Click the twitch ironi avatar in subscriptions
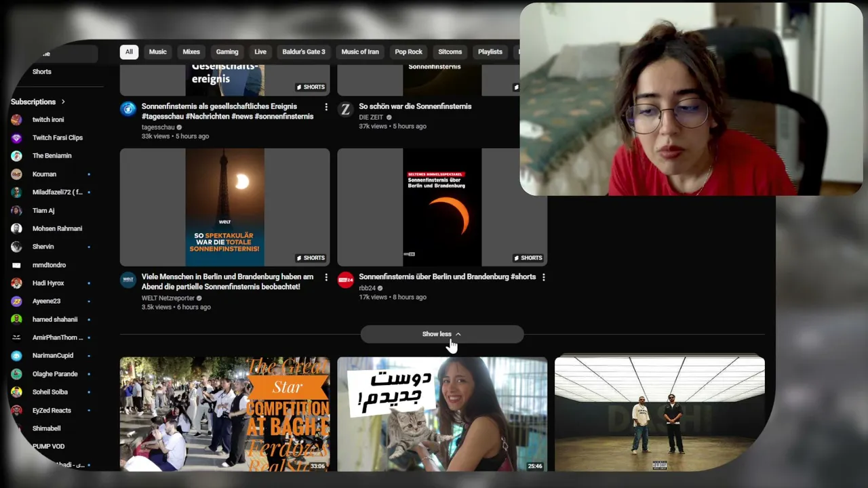The image size is (868, 488). (x=16, y=119)
